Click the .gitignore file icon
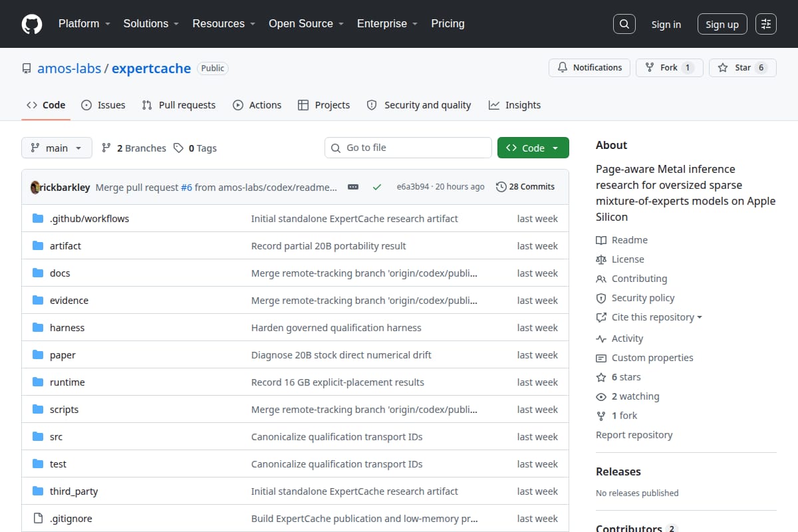 coord(38,518)
